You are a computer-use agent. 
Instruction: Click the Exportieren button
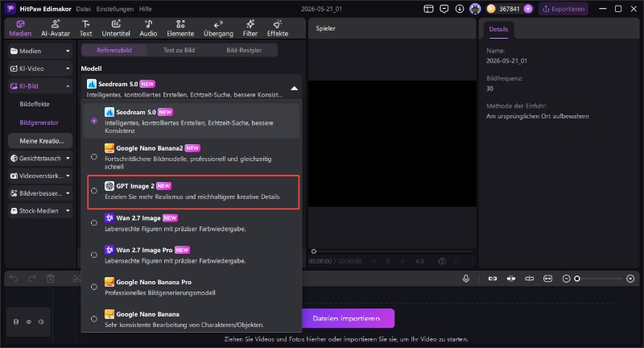tap(563, 9)
